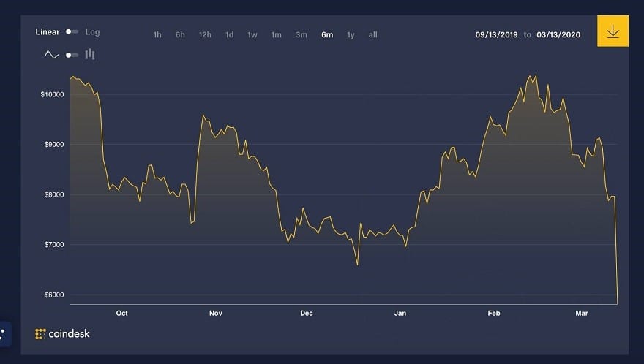This screenshot has height=364, width=644.
Task: Select the candlestick chart icon
Action: coord(90,54)
